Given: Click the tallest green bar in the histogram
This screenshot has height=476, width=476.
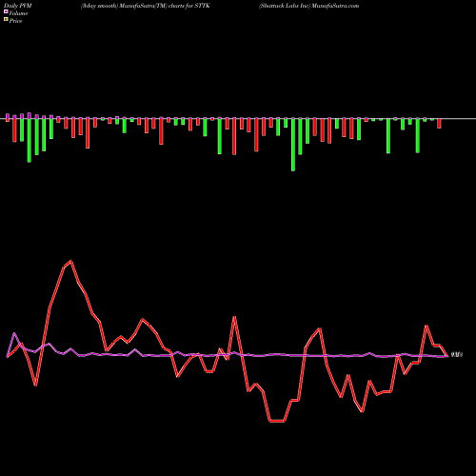Looking at the screenshot, I should tap(293, 145).
